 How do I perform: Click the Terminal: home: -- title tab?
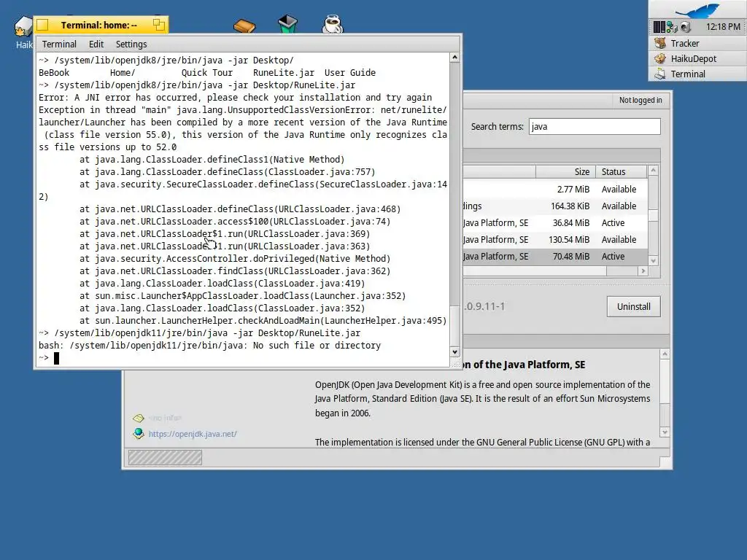tap(98, 25)
